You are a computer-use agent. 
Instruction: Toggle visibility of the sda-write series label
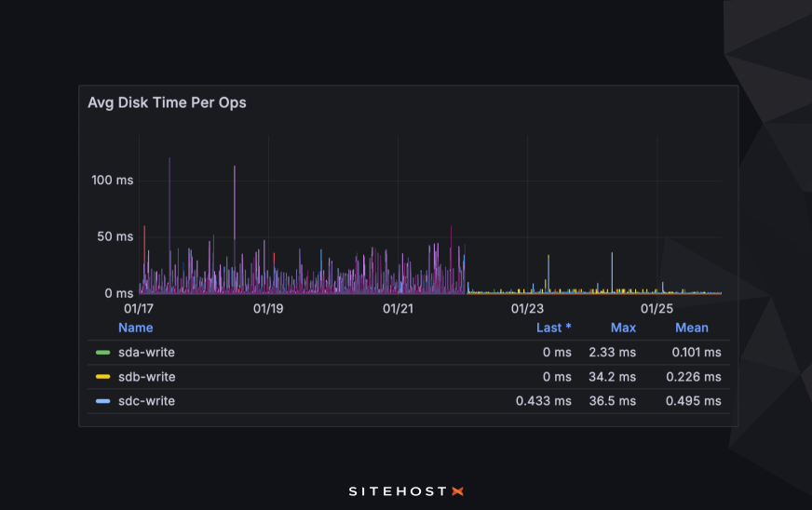(146, 353)
